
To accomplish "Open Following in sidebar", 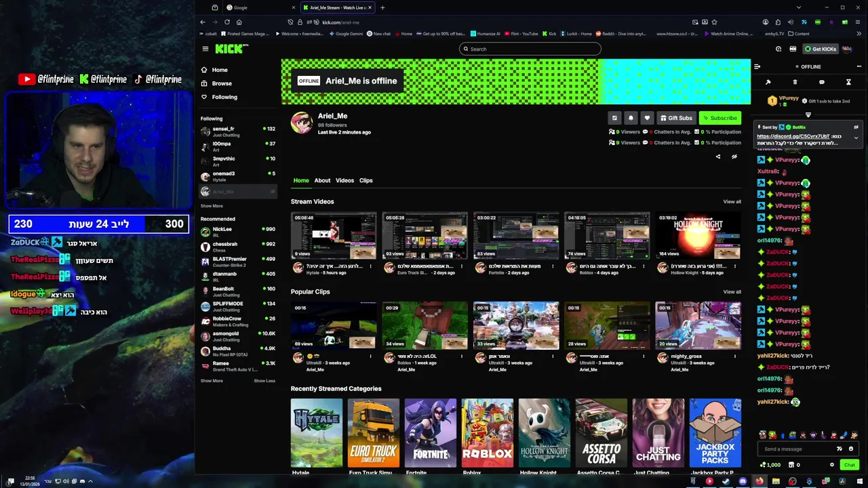I will tap(218, 97).
